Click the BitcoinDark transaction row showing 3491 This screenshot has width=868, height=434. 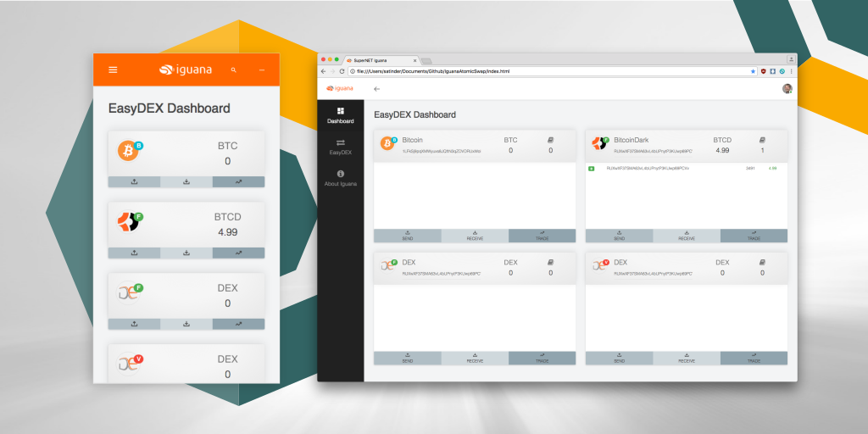click(x=687, y=168)
